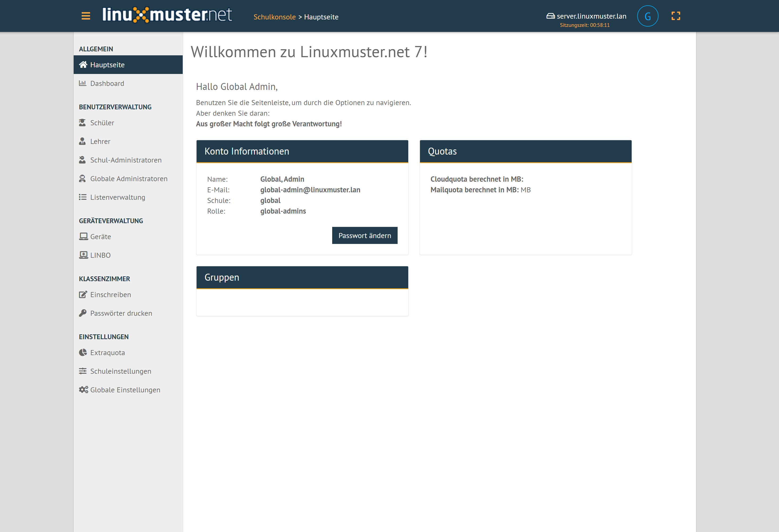Click the Schul-Administratoren icon

[x=82, y=160]
